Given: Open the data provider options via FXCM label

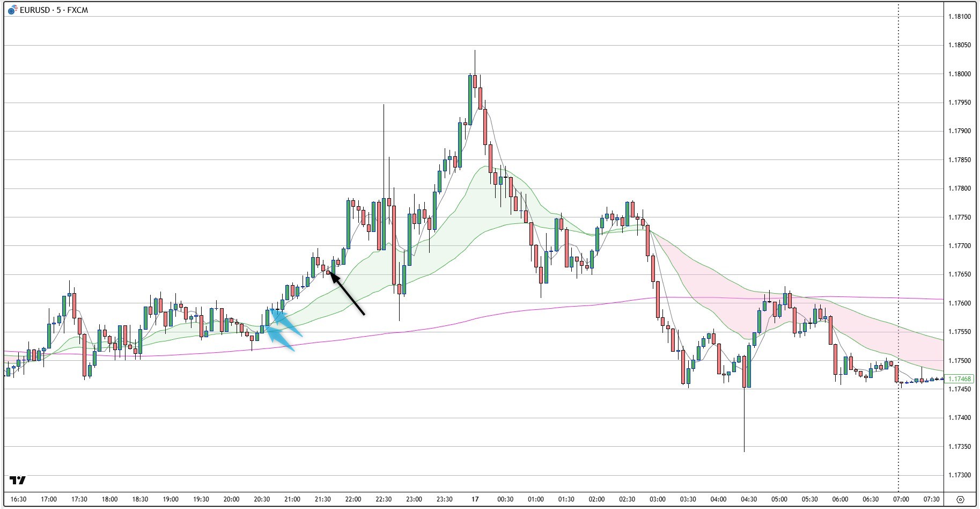Looking at the screenshot, I should click(77, 9).
